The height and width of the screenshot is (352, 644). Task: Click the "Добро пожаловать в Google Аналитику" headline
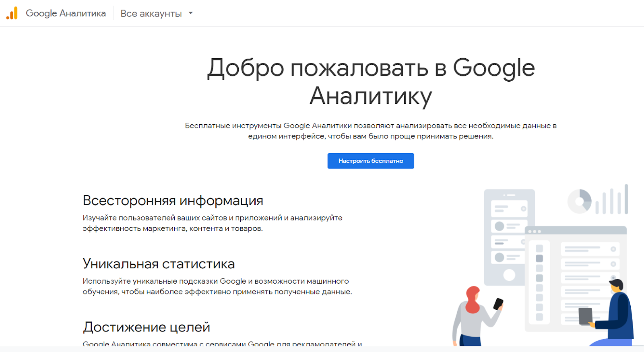(x=371, y=82)
